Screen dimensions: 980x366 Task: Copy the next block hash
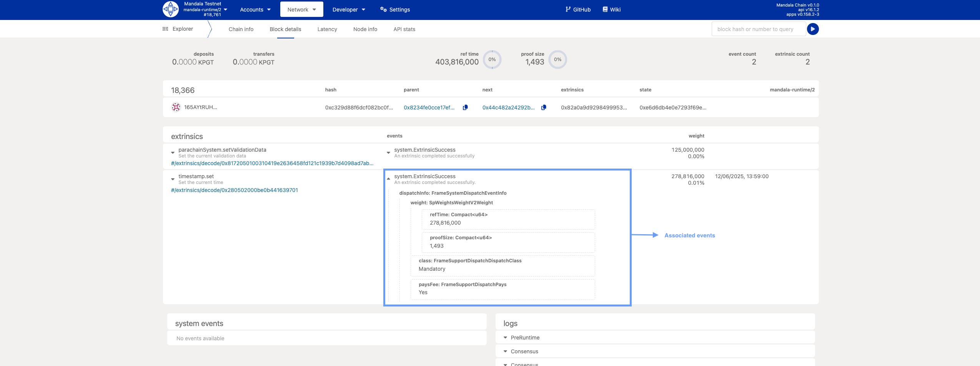tap(544, 108)
